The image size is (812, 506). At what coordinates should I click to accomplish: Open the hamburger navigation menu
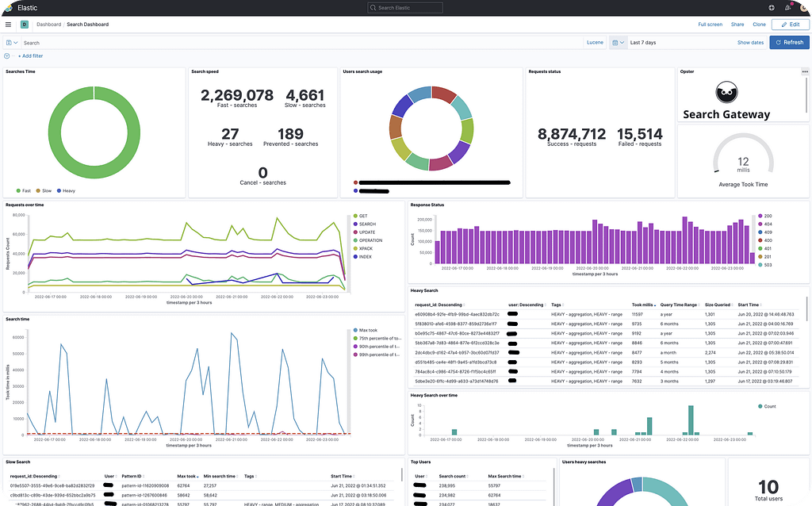(8, 25)
